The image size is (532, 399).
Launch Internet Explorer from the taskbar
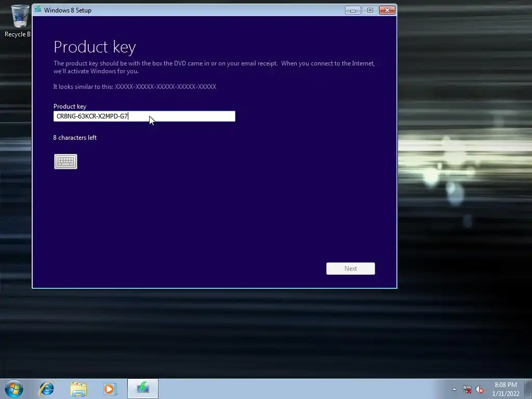pyautogui.click(x=46, y=389)
